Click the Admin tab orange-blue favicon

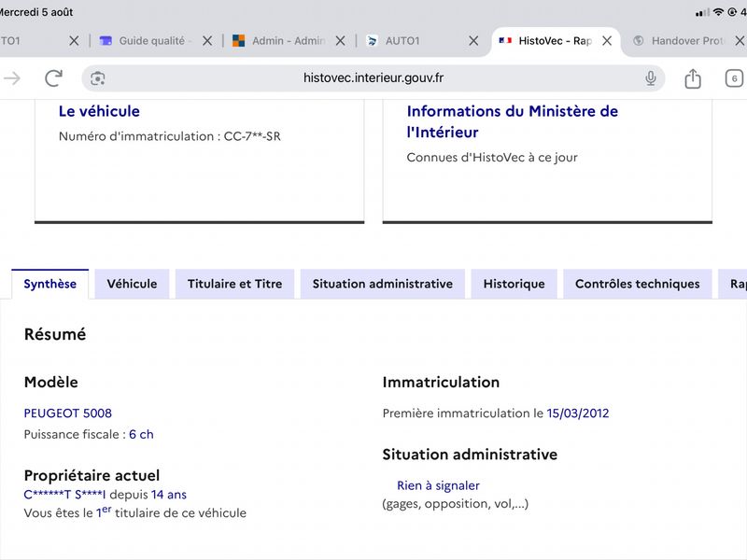[239, 41]
